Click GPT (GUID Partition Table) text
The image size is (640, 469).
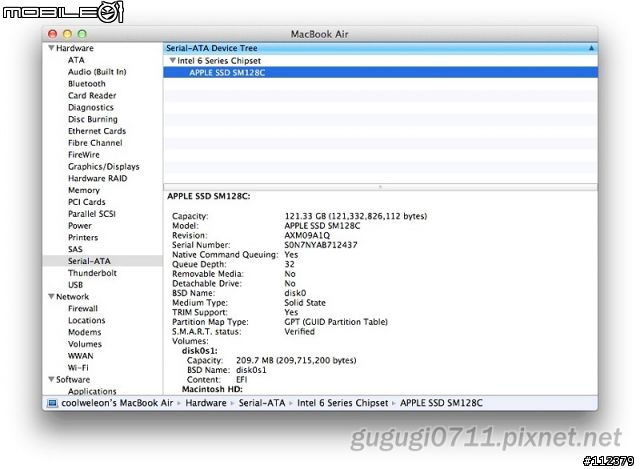pos(336,322)
